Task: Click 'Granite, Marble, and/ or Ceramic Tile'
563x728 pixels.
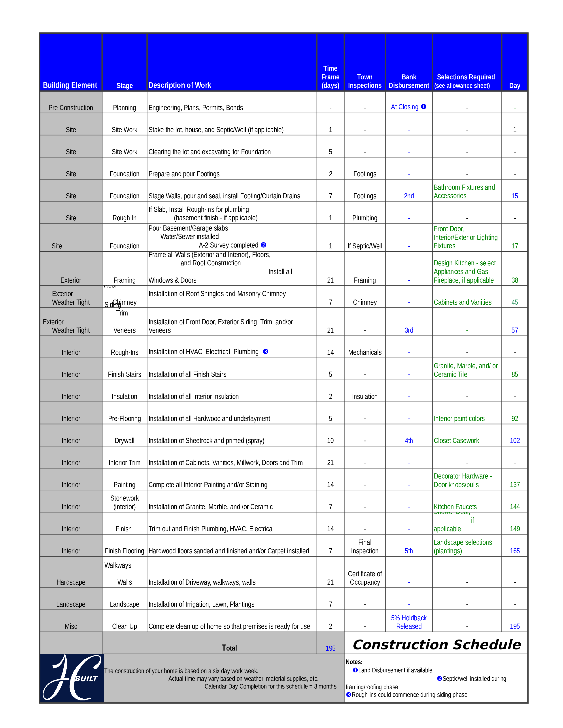Action: pyautogui.click(x=466, y=370)
